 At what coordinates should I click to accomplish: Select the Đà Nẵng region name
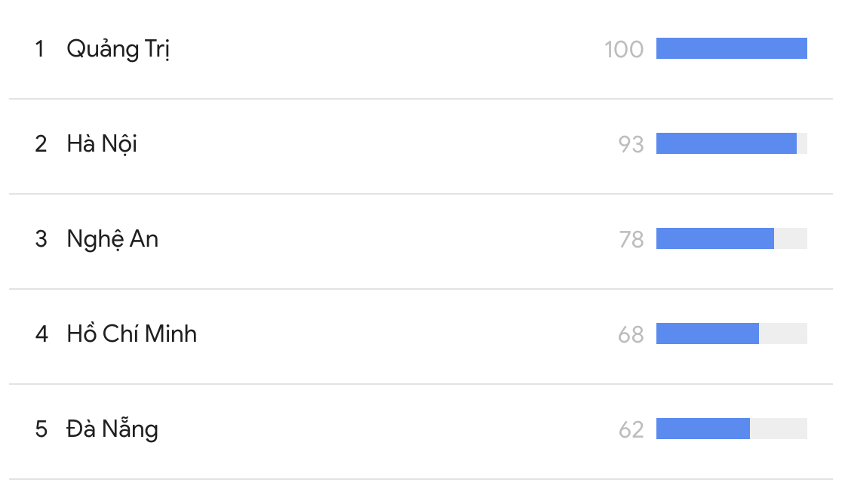(x=112, y=429)
